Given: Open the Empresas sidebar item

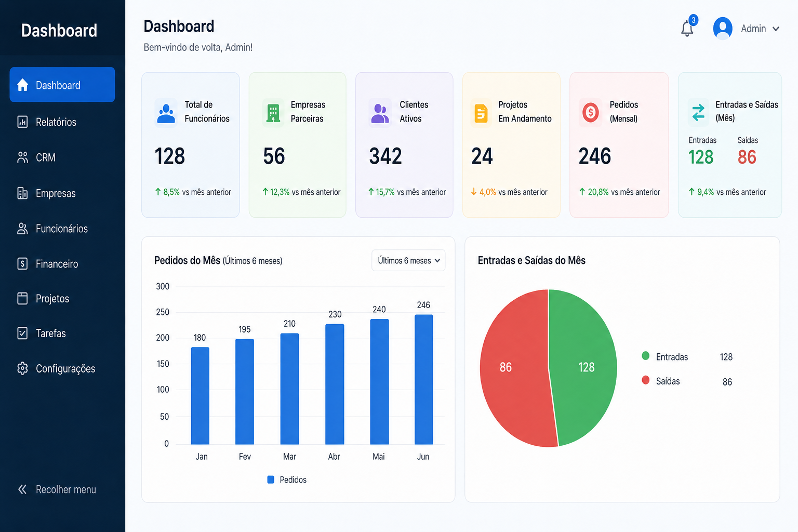Looking at the screenshot, I should 62,193.
